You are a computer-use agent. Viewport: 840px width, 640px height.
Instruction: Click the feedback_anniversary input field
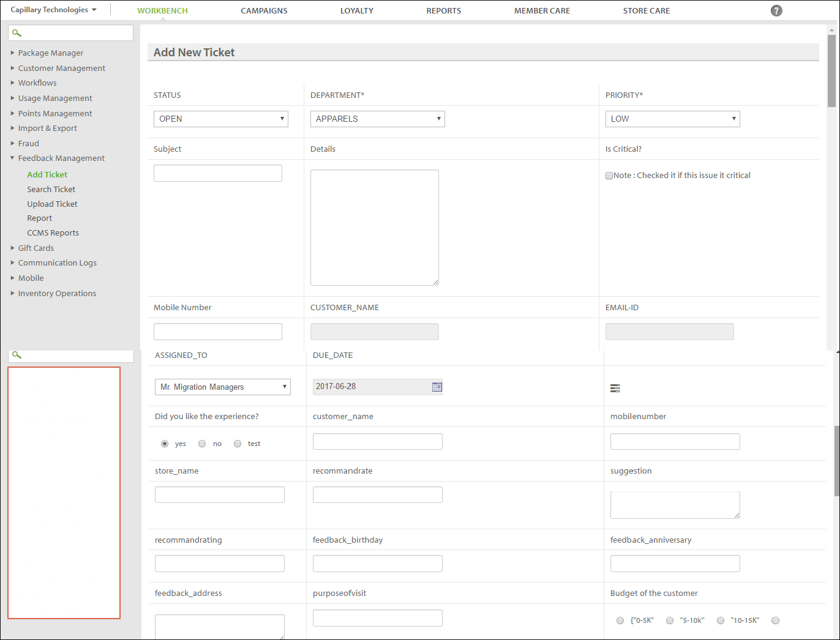coord(675,564)
